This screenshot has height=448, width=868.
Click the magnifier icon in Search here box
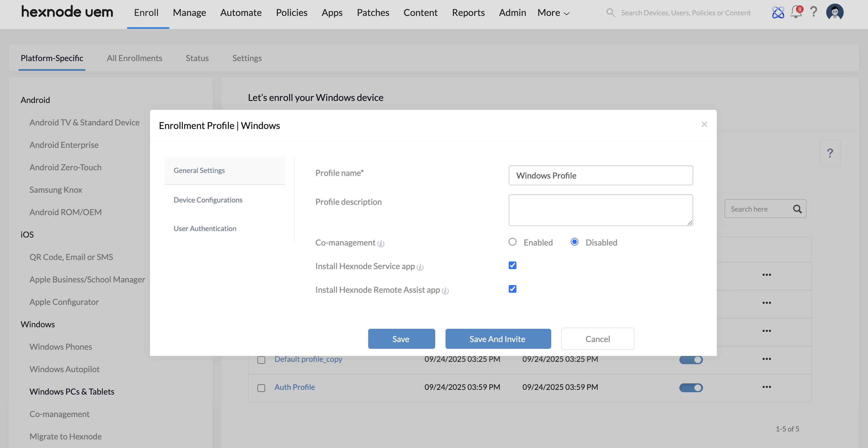pyautogui.click(x=797, y=209)
